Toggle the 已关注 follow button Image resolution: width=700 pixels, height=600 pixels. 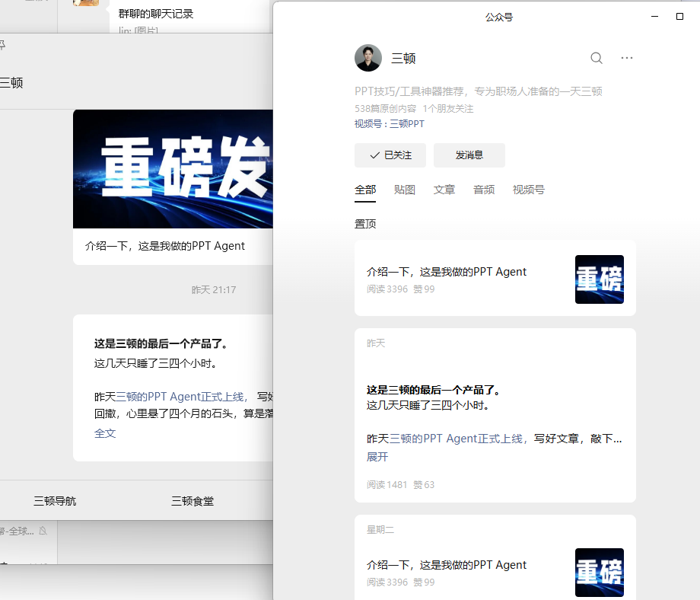click(x=390, y=155)
